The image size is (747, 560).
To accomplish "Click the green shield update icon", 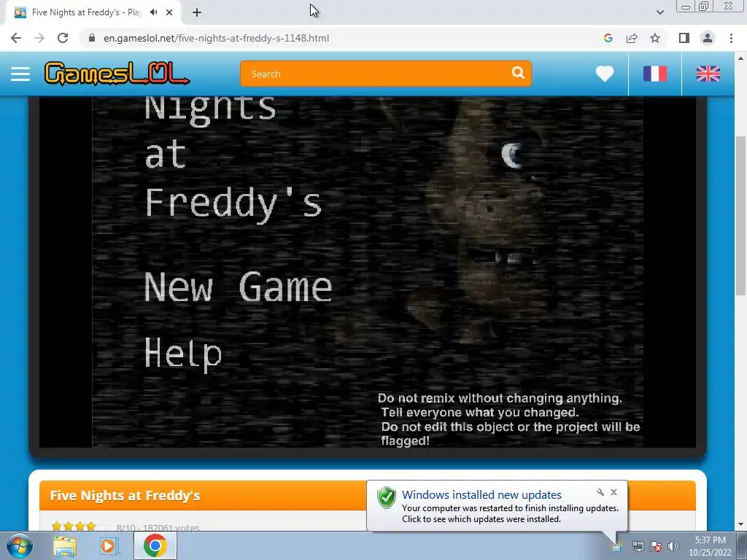I will point(387,497).
